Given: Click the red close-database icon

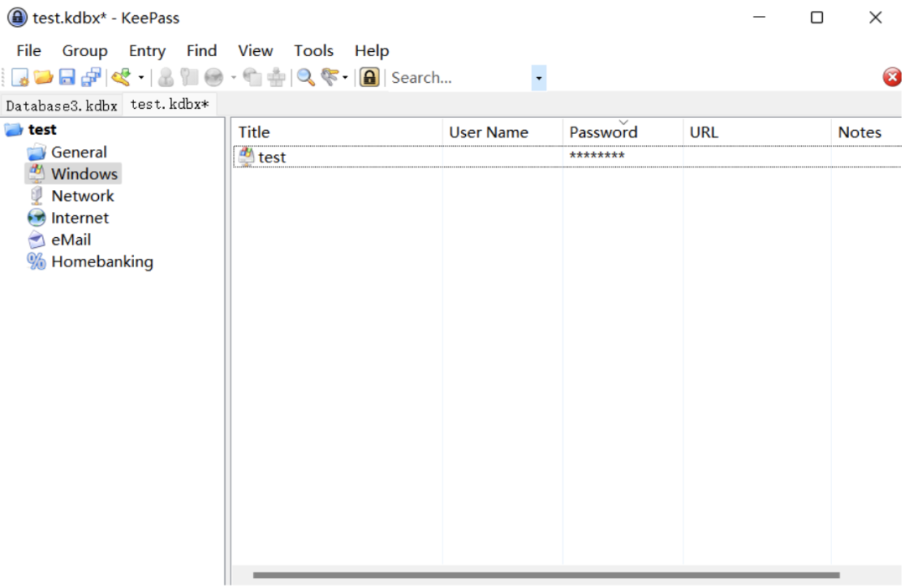Looking at the screenshot, I should 892,77.
